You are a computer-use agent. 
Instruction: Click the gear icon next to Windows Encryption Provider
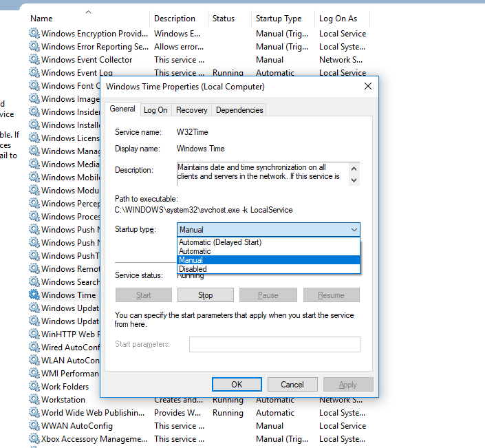click(34, 33)
